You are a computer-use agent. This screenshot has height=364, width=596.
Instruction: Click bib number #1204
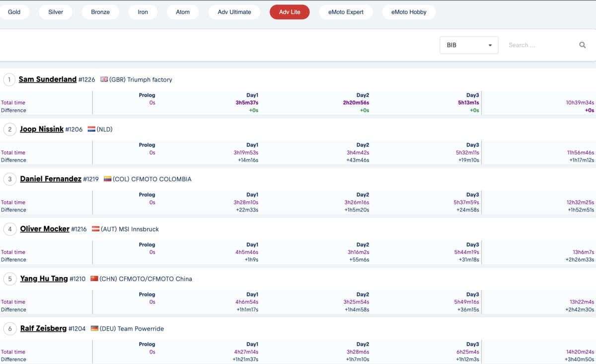click(77, 329)
